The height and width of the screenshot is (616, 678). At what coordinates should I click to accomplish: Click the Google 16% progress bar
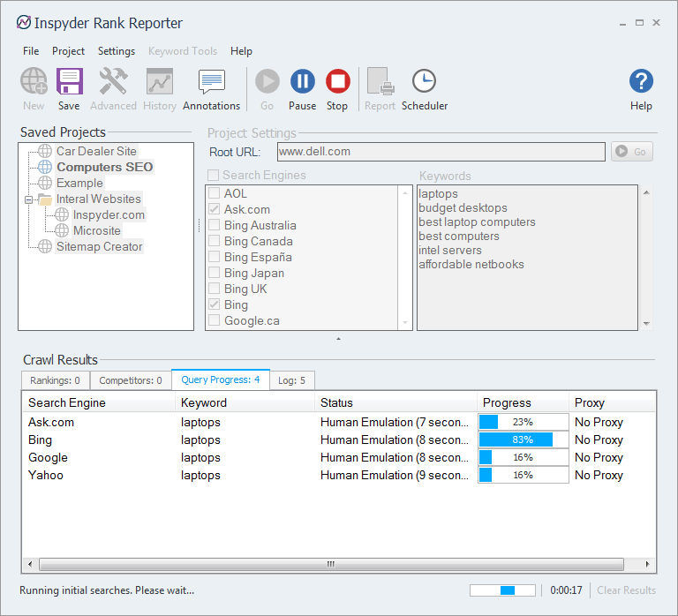(x=523, y=457)
